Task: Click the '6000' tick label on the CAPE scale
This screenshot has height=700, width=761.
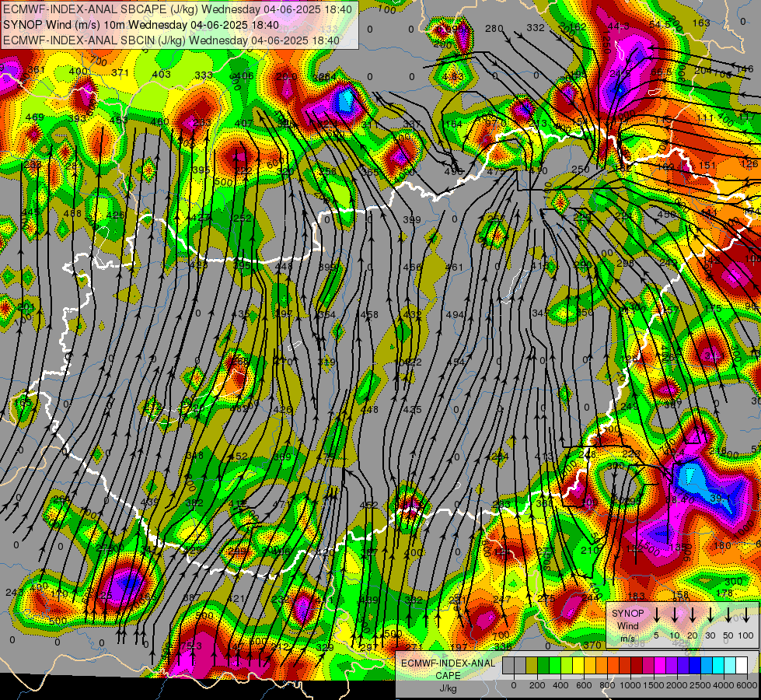Action: tap(746, 685)
